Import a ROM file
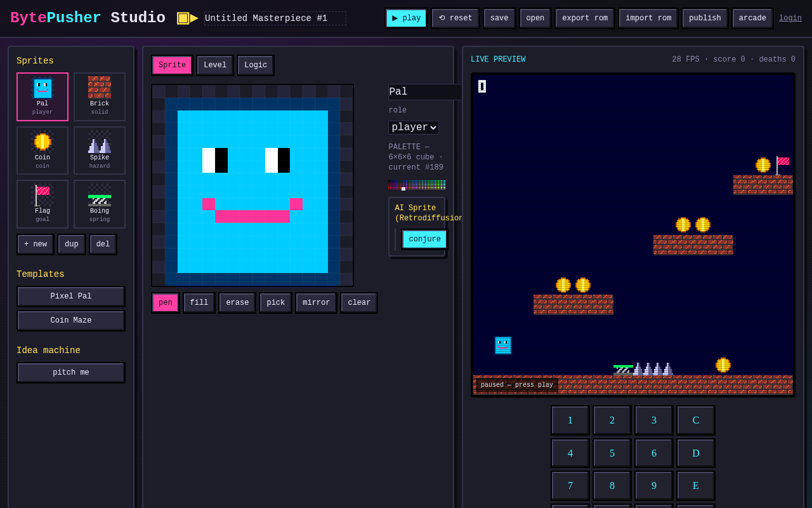The height and width of the screenshot is (508, 812). [648, 18]
